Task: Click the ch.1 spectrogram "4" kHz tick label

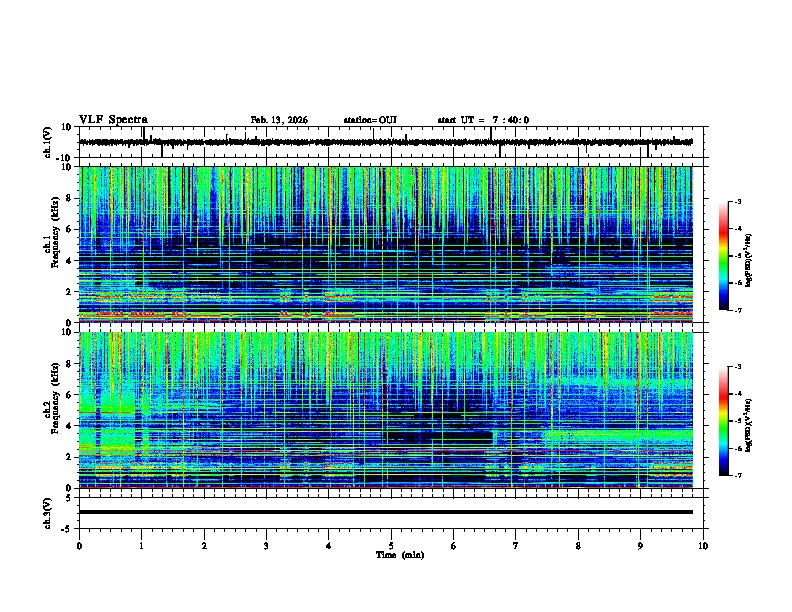Action: [x=69, y=261]
